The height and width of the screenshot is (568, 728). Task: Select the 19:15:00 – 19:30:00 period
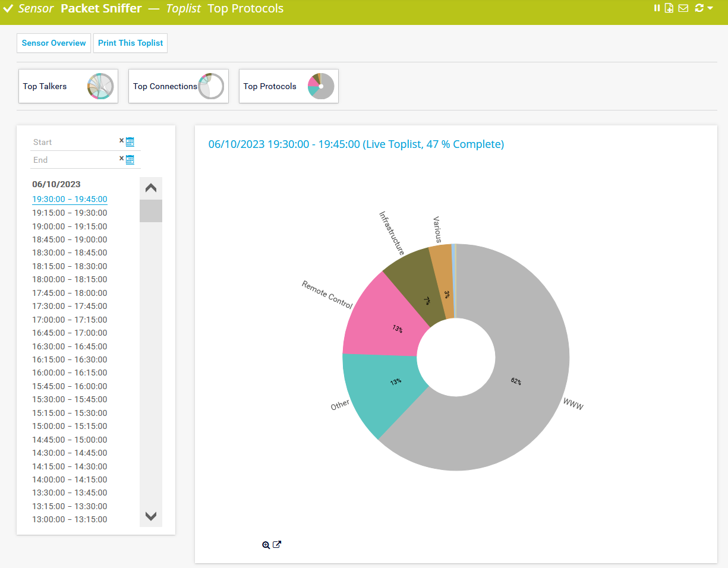[70, 213]
